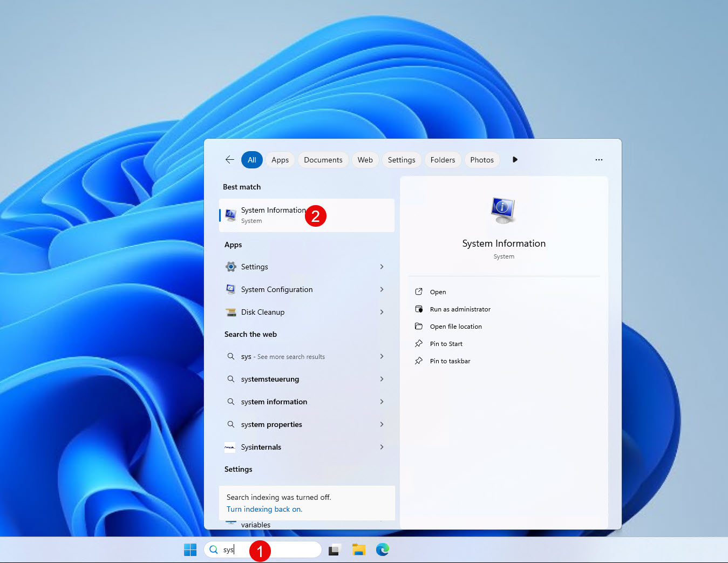The height and width of the screenshot is (563, 728).
Task: Select Run as administrator
Action: 460,309
